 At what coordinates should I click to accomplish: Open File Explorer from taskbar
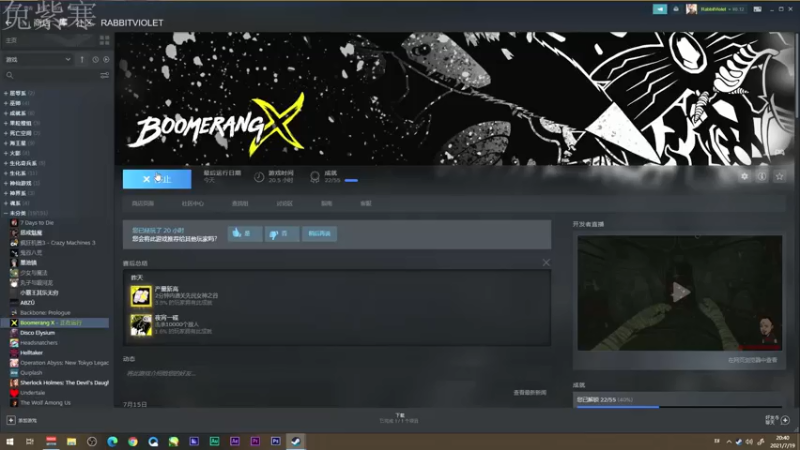click(71, 441)
